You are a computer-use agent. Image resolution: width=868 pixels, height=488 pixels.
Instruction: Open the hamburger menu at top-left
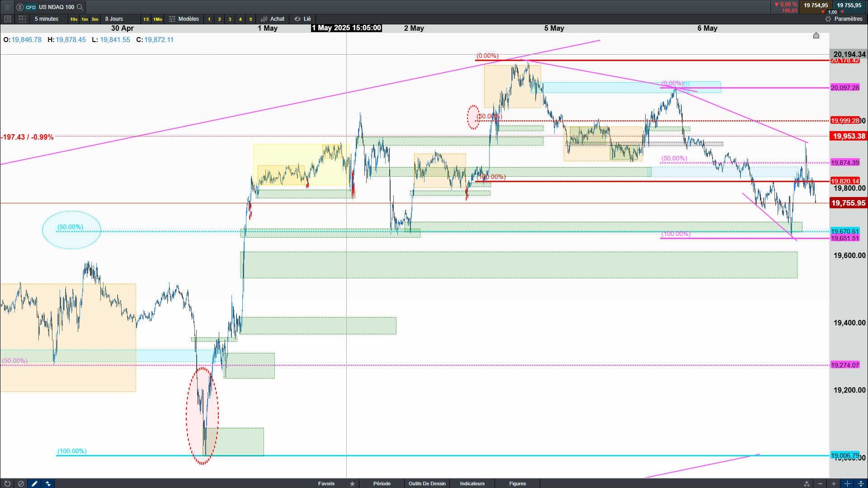tap(7, 7)
